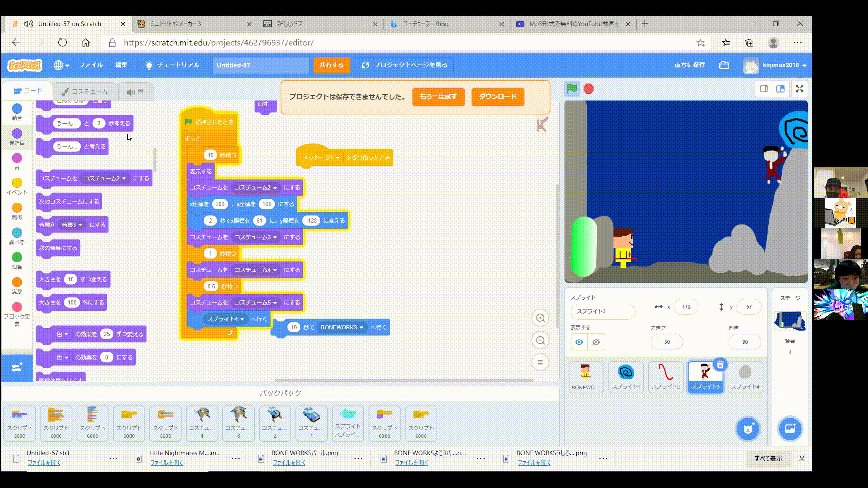The image size is (868, 488).
Task: Open 色 dropdown in の効果を25 block
Action: 62,334
